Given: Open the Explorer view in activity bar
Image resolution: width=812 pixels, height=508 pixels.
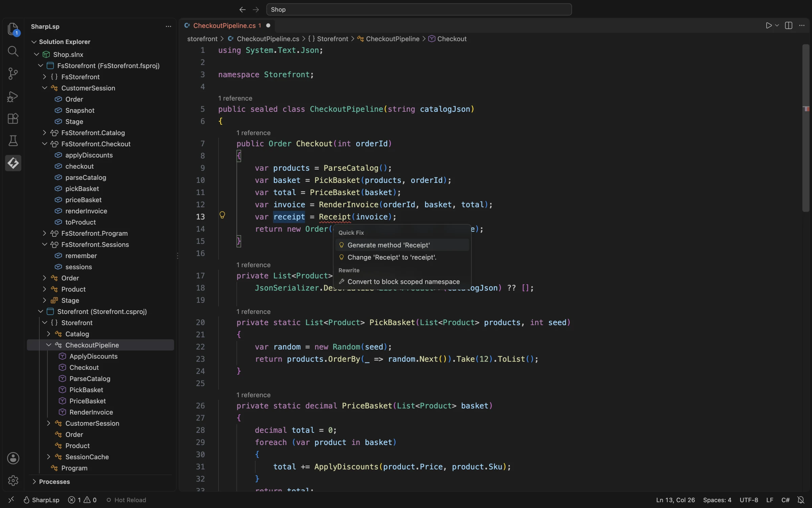Looking at the screenshot, I should coord(13,29).
